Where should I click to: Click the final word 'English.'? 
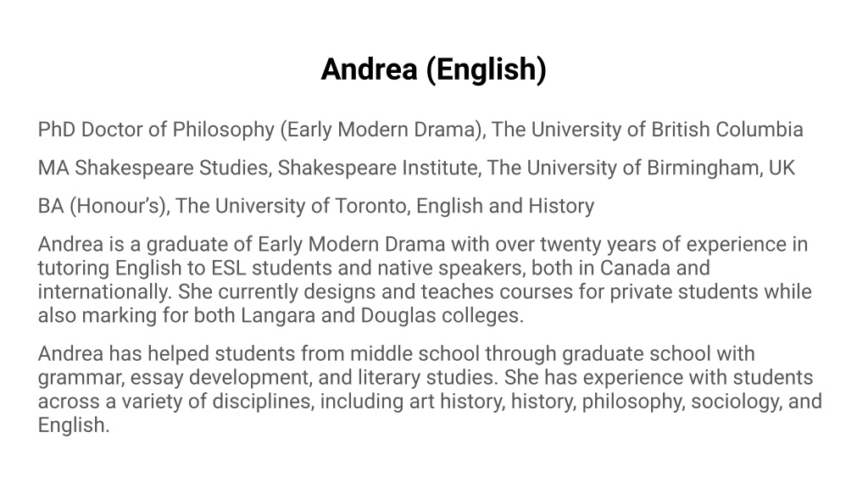tap(74, 425)
